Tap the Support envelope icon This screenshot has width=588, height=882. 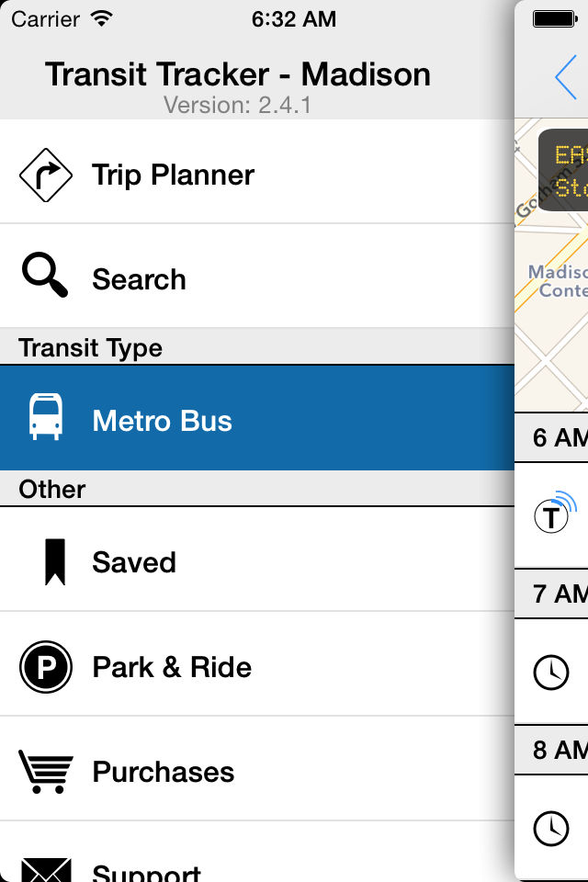tap(45, 868)
